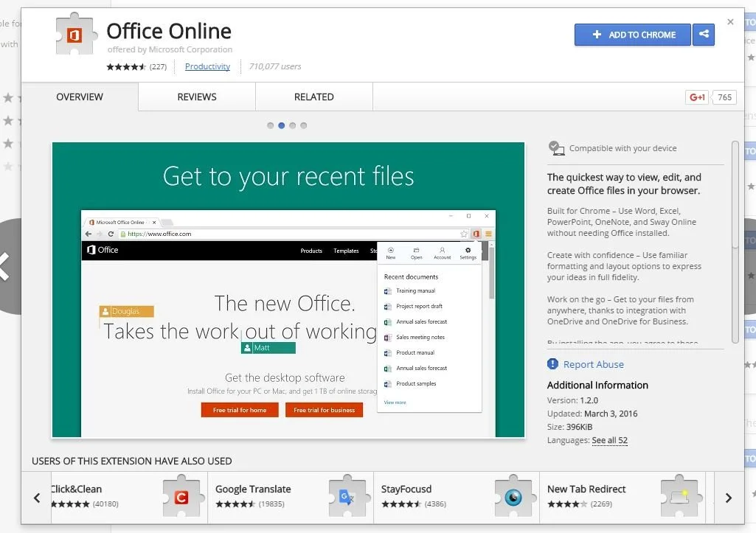Click offered by Microsoft Corporation text
Screen dimensions: 756x533
tap(170, 49)
